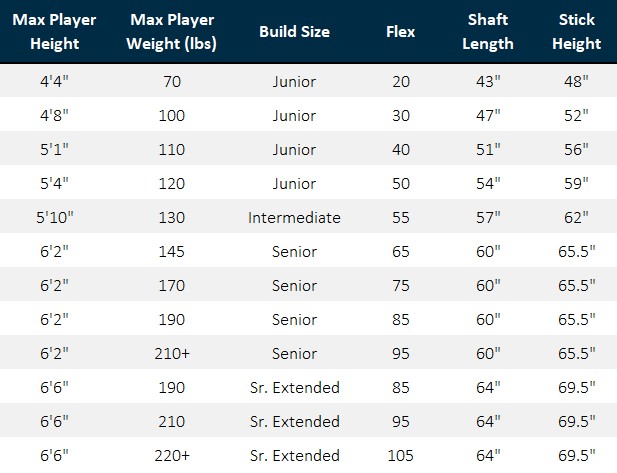
Task: Click the 220+ weight cell
Action: (x=172, y=455)
